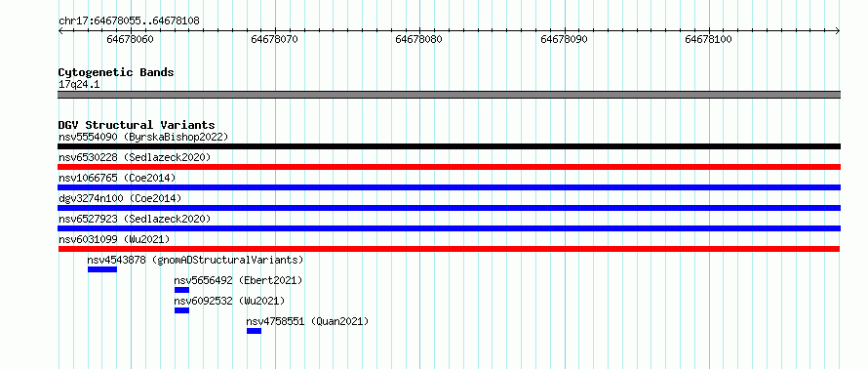Image resolution: width=868 pixels, height=369 pixels.
Task: Click the 64678060 ruler coordinate
Action: click(130, 39)
